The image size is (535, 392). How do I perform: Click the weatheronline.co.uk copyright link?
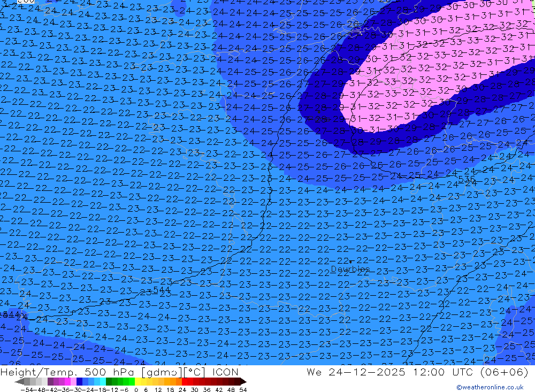[490, 387]
